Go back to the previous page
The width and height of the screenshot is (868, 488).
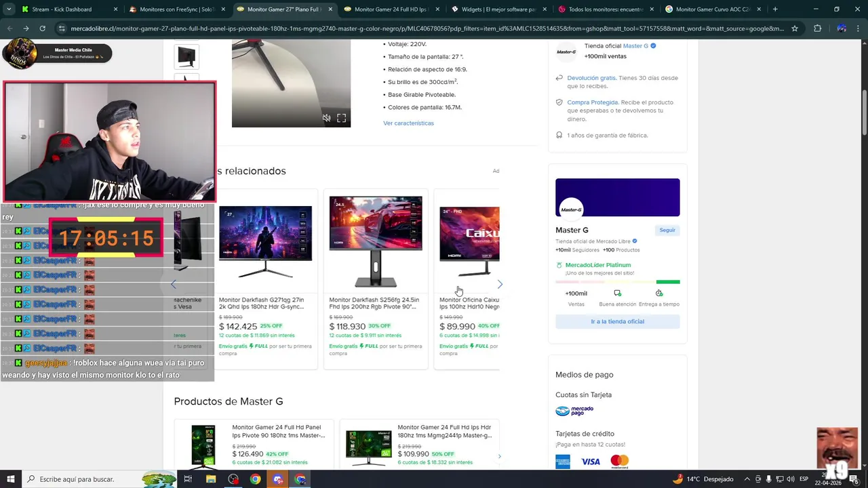click(x=9, y=28)
